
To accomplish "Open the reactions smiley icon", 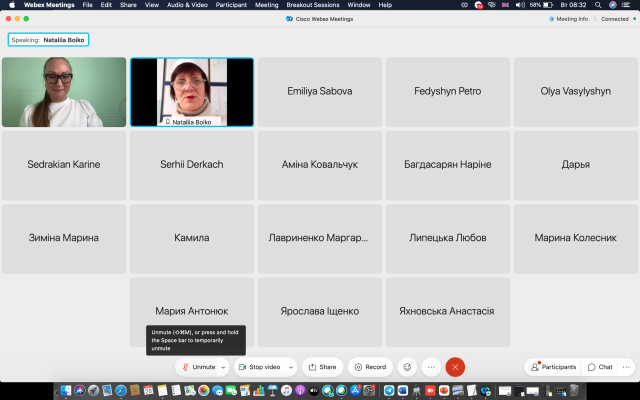I will pos(407,367).
